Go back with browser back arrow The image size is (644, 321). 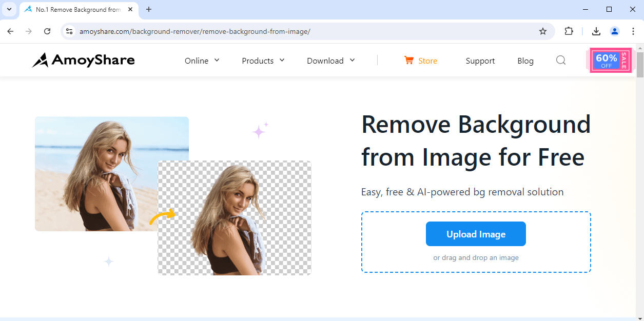pos(10,31)
